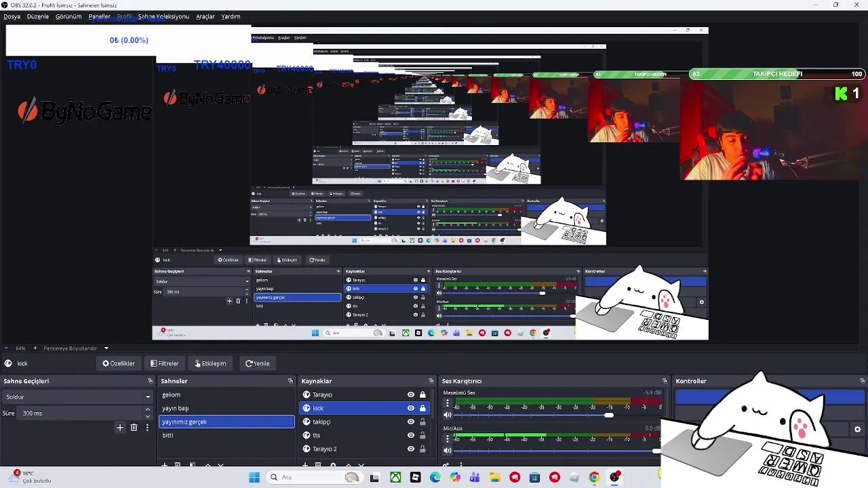Open transition options three-dot menu
Image resolution: width=868 pixels, height=488 pixels.
[147, 428]
